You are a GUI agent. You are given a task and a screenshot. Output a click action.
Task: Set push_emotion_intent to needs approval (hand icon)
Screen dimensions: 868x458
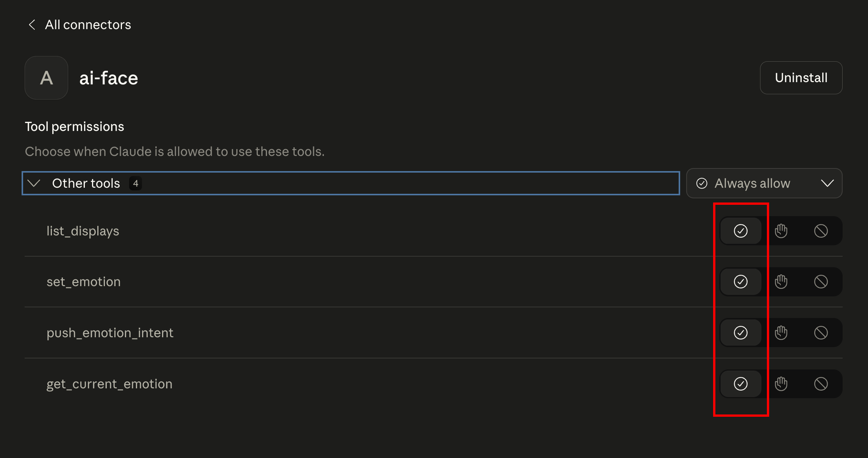pyautogui.click(x=781, y=333)
